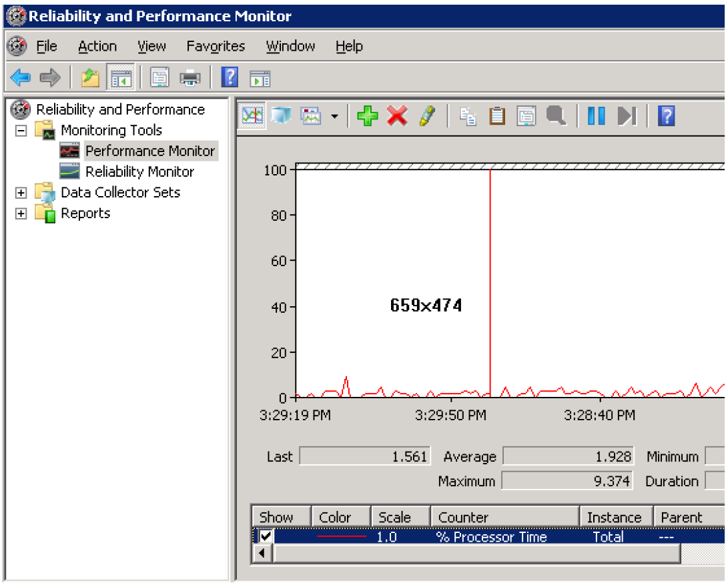Click the Counter column header

coord(504,517)
